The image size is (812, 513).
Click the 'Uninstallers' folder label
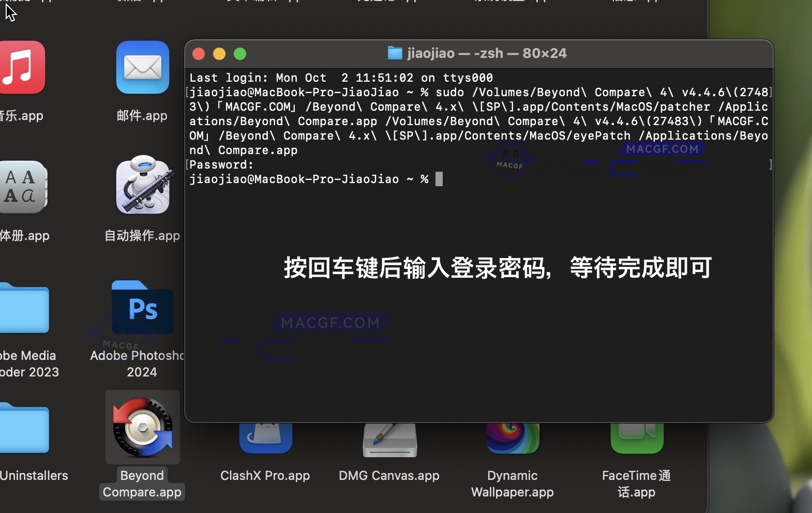coord(34,475)
